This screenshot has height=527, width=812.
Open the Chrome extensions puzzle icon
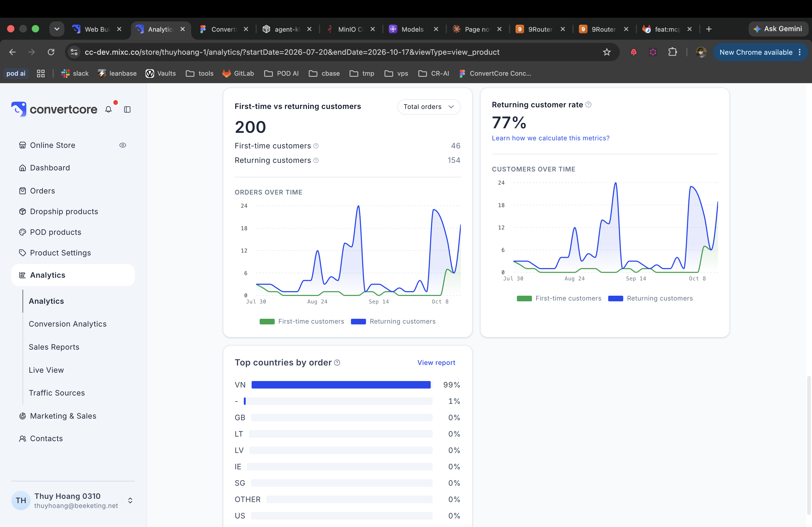click(x=672, y=52)
